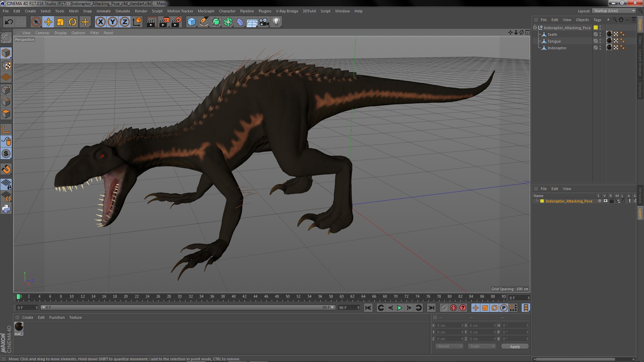The height and width of the screenshot is (362, 644).
Task: Toggle Snap S icon
Action: (6, 154)
